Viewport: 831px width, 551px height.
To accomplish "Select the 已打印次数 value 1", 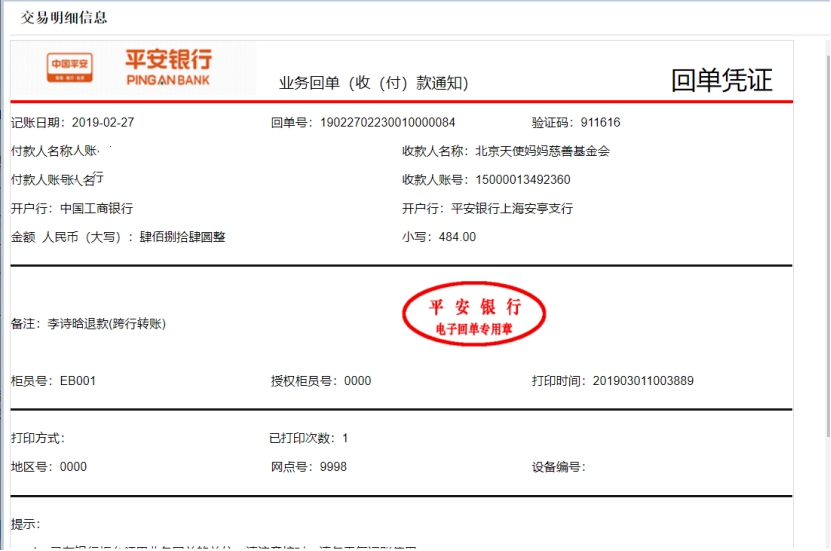I will tap(345, 438).
